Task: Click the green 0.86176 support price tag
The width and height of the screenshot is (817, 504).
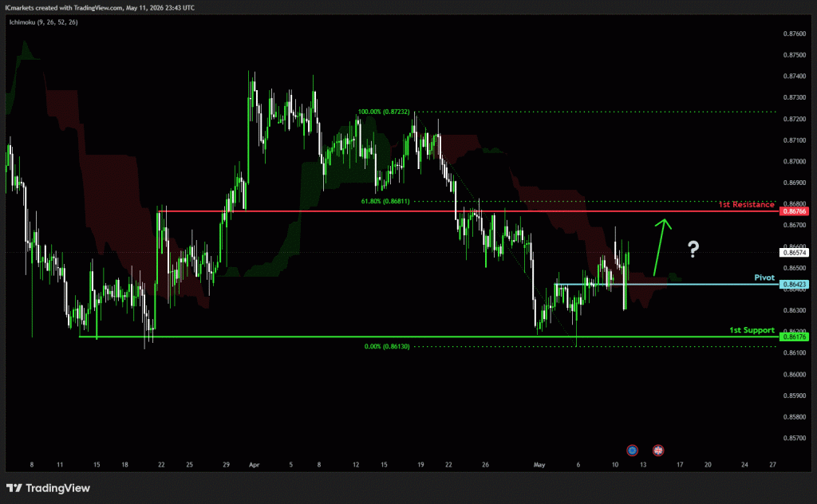Action: coord(794,337)
